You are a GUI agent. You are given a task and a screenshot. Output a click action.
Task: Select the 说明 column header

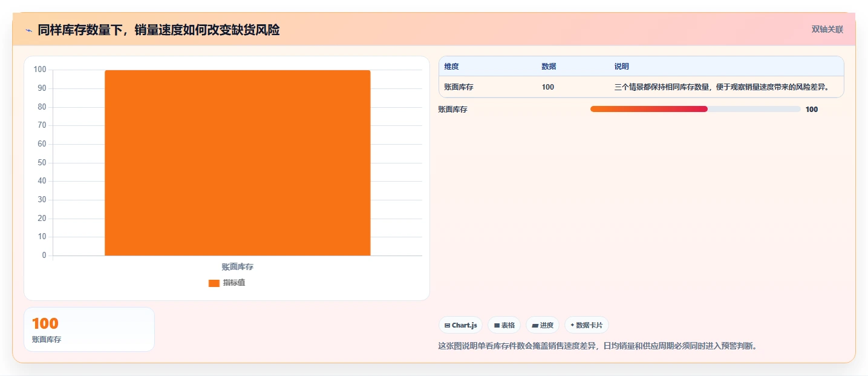coord(622,67)
